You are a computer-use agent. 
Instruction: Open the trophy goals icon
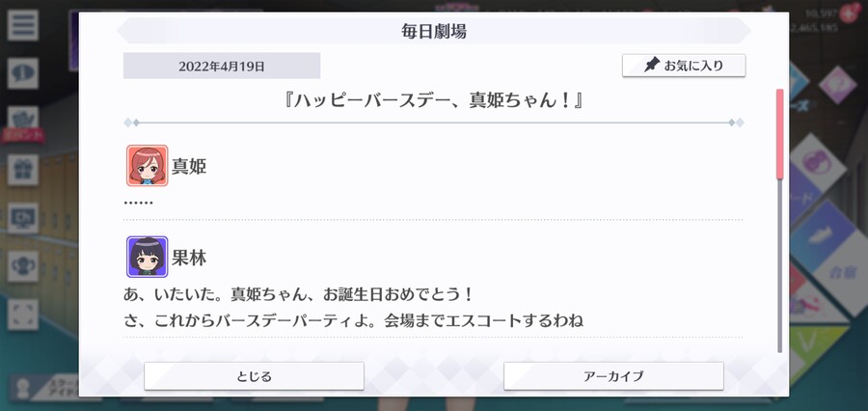pyautogui.click(x=23, y=266)
